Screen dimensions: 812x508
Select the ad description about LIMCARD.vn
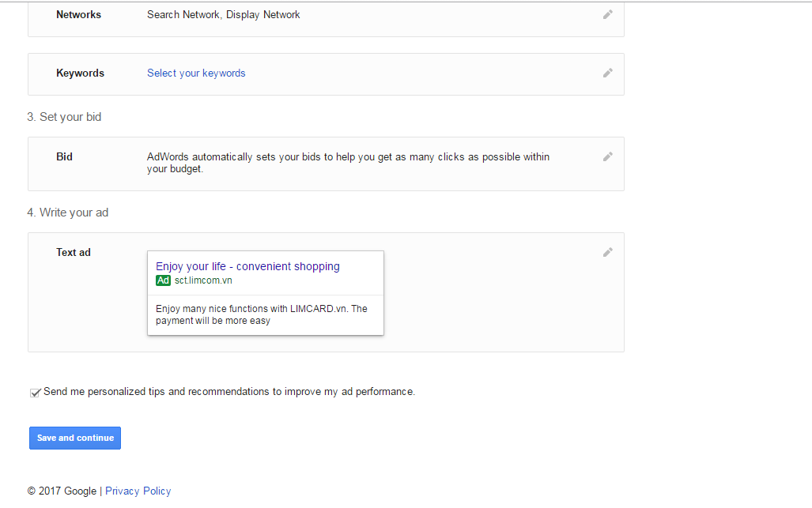click(x=261, y=314)
